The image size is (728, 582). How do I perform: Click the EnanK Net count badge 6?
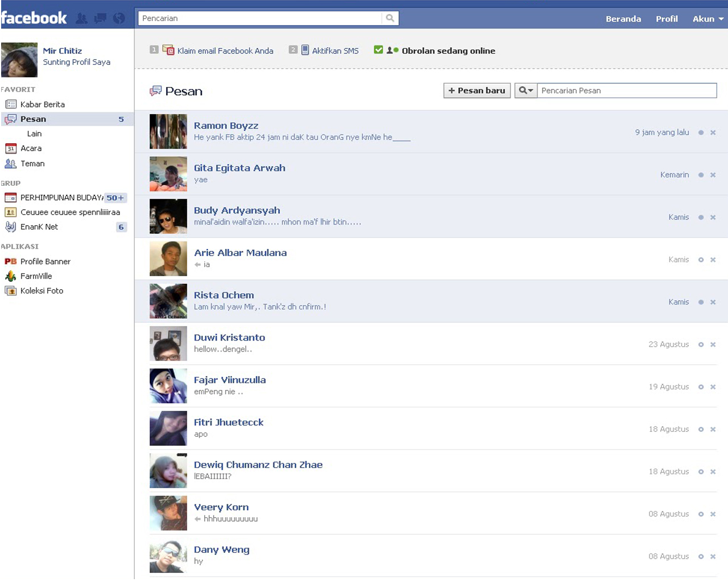click(121, 227)
